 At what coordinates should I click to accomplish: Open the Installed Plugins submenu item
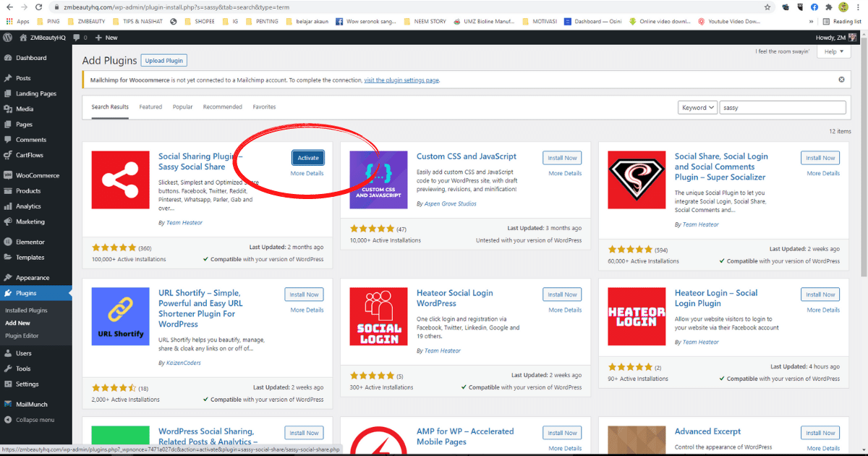point(27,311)
